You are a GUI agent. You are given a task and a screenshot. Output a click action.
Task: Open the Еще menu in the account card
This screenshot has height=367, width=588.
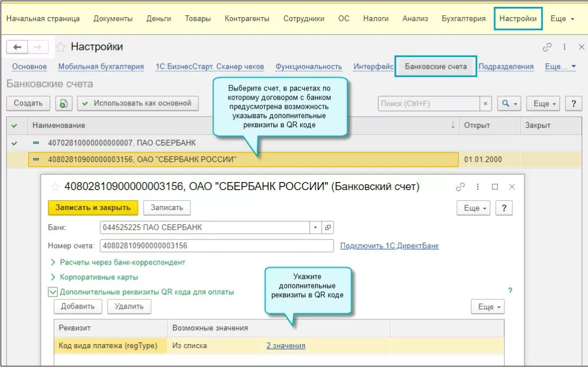(x=473, y=208)
